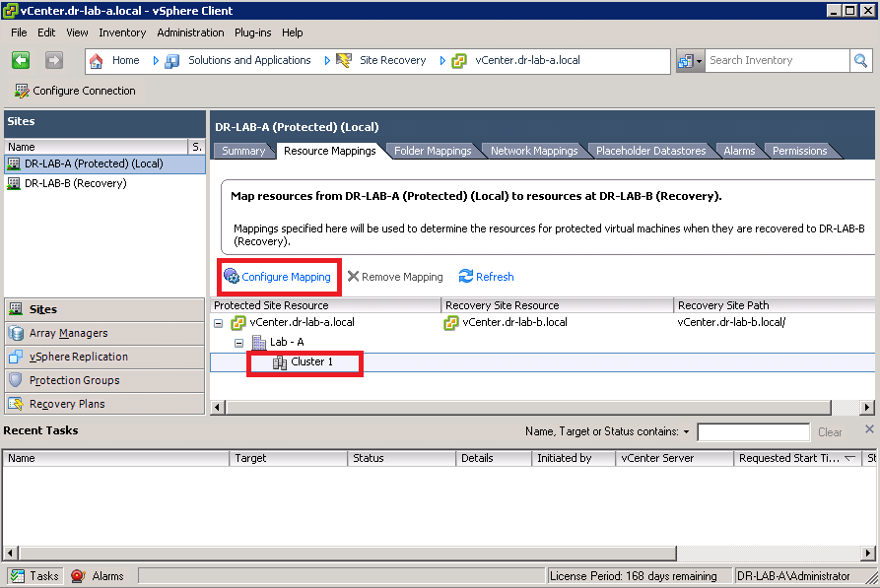Click inside the Recent Tasks filter text box
Screen dimensions: 880x588
point(754,431)
